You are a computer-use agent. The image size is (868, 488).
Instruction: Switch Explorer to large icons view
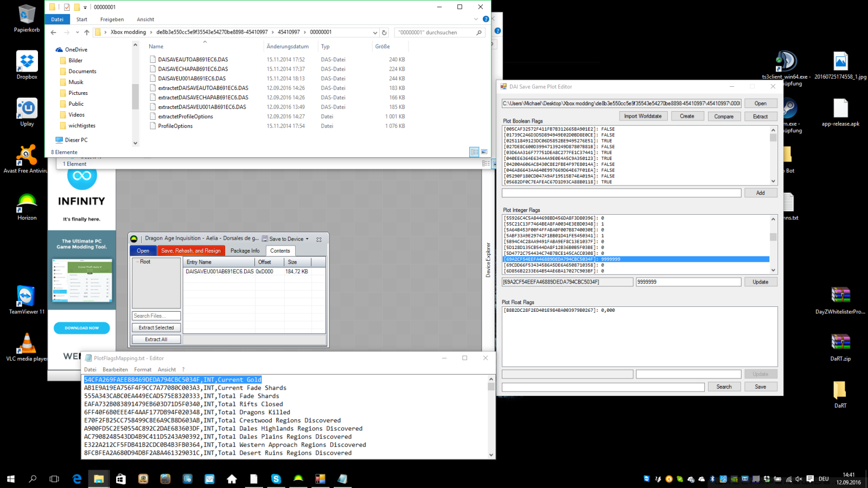484,152
